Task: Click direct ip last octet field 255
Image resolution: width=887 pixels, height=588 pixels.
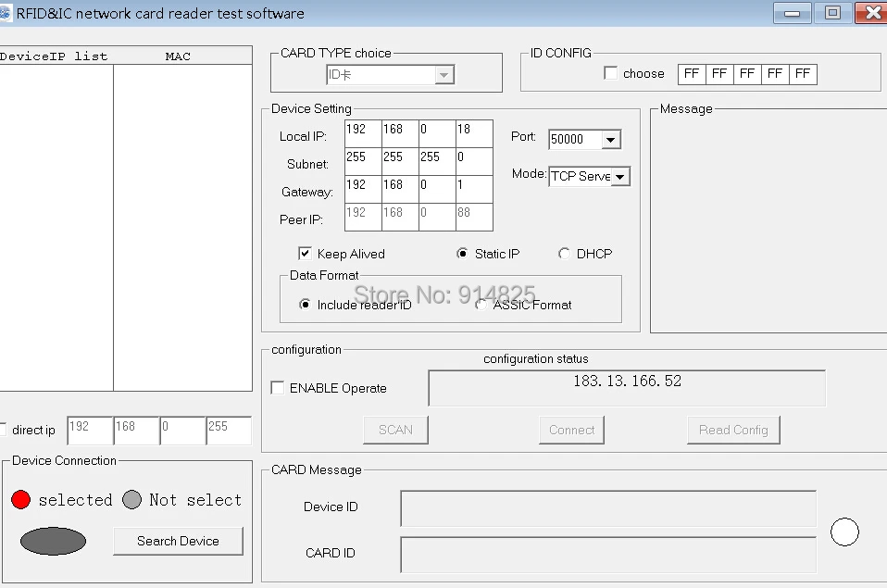Action: [229, 431]
